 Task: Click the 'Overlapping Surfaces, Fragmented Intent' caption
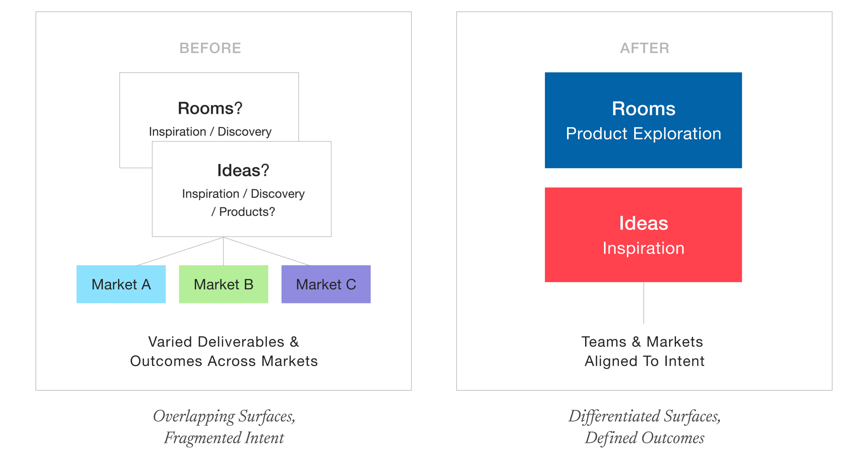[x=224, y=427]
